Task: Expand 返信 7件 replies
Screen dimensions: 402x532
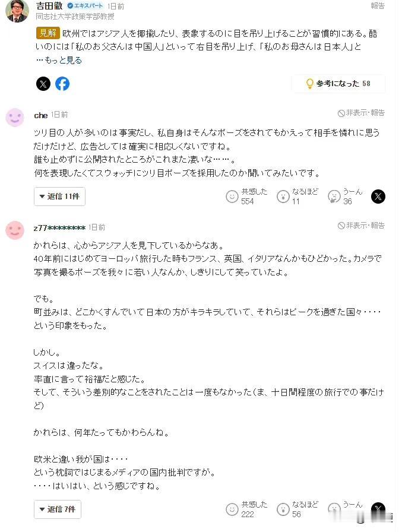Action: (x=58, y=509)
